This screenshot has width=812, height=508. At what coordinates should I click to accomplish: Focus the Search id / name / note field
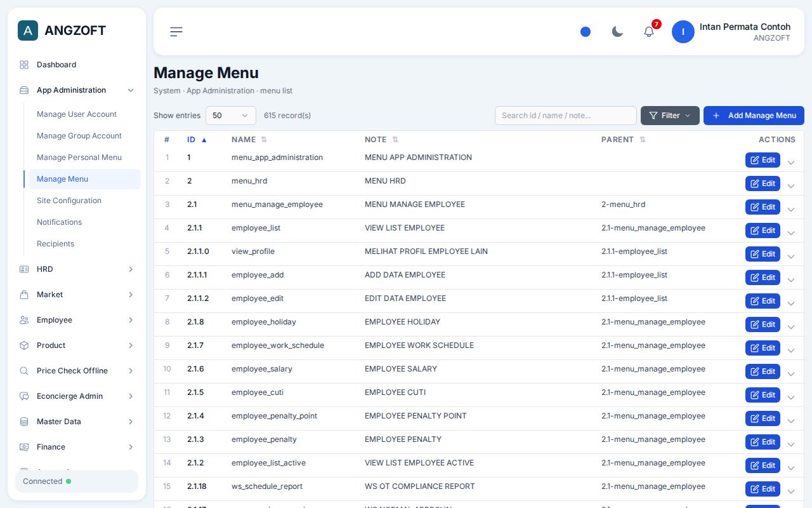click(x=566, y=116)
